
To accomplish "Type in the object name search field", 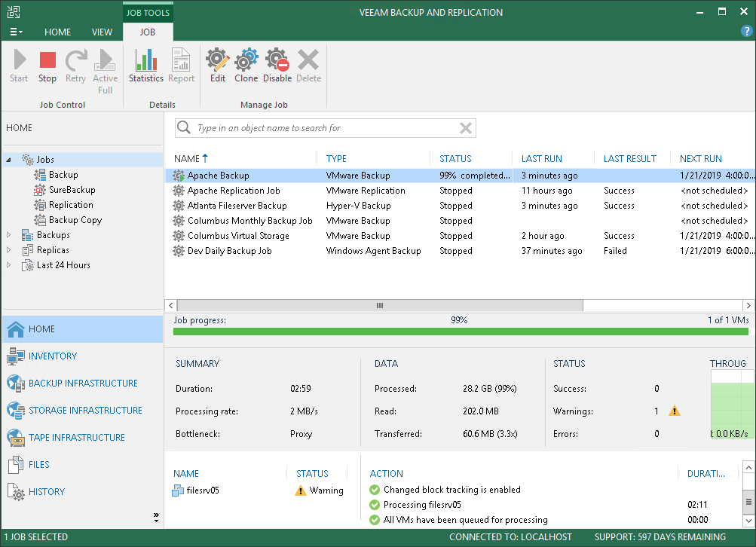I will tap(317, 128).
